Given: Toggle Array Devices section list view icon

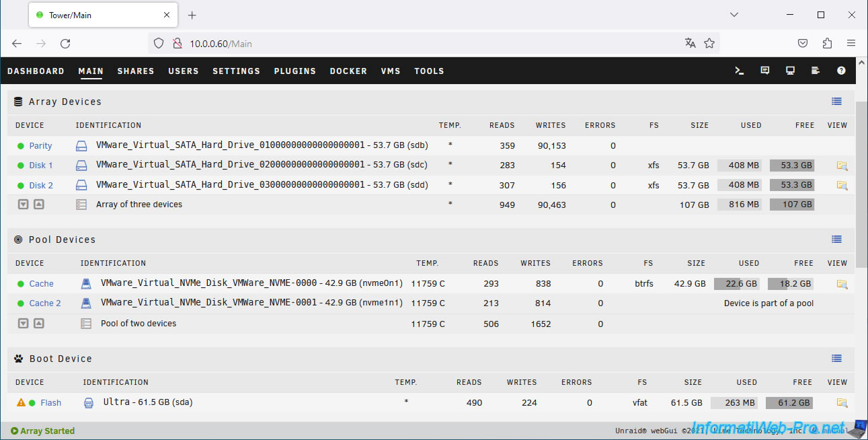Looking at the screenshot, I should click(x=836, y=102).
